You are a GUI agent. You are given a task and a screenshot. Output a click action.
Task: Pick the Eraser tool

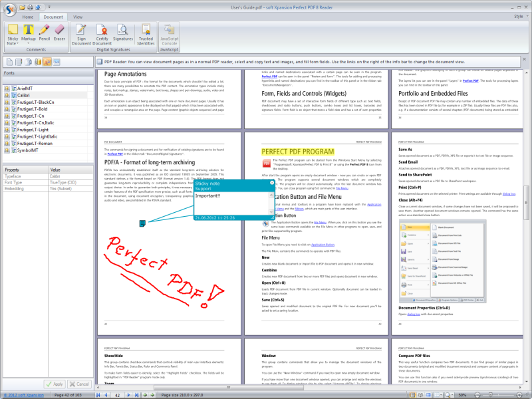pyautogui.click(x=59, y=33)
